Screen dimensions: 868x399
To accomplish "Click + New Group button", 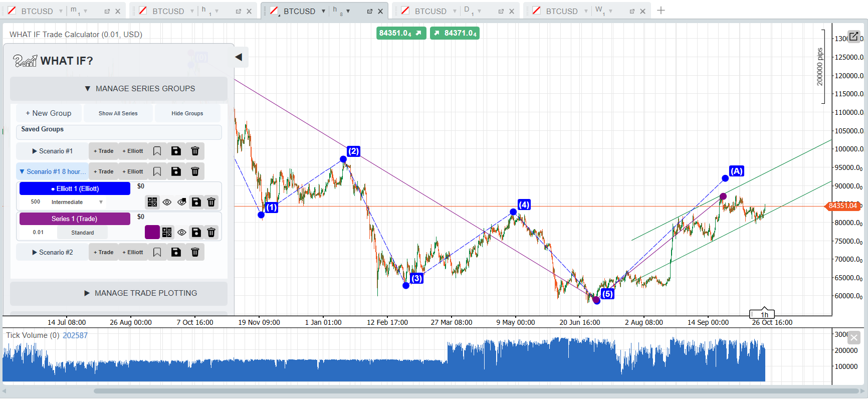I will [49, 113].
